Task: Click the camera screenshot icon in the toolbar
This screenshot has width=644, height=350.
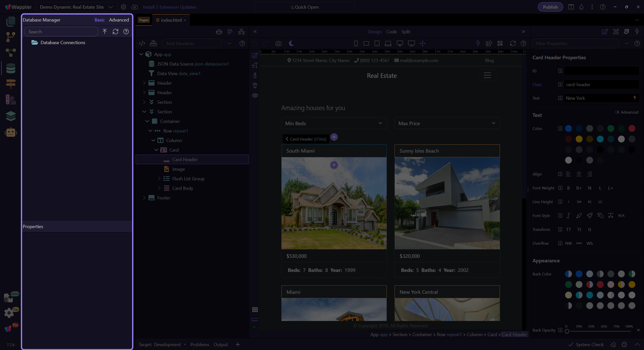Action: point(278,44)
